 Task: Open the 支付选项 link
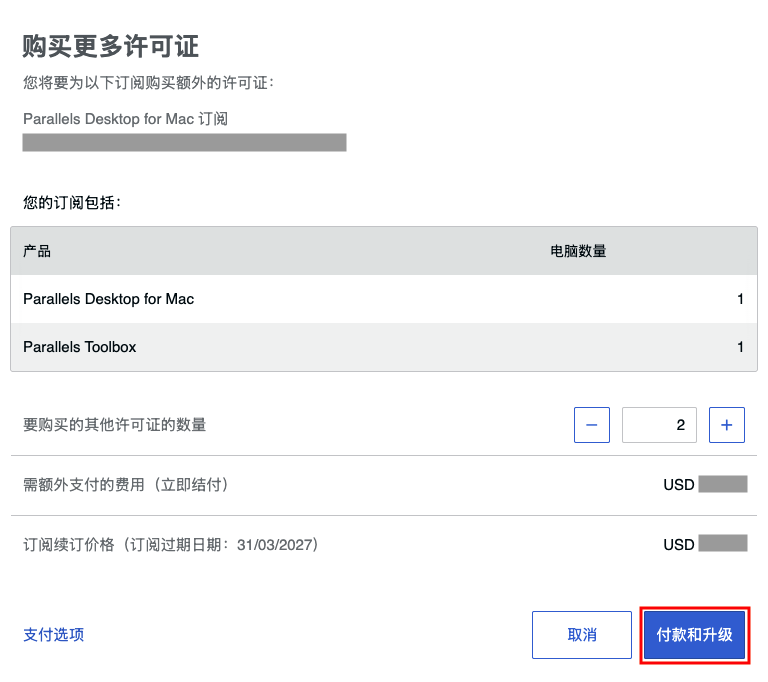pyautogui.click(x=54, y=635)
